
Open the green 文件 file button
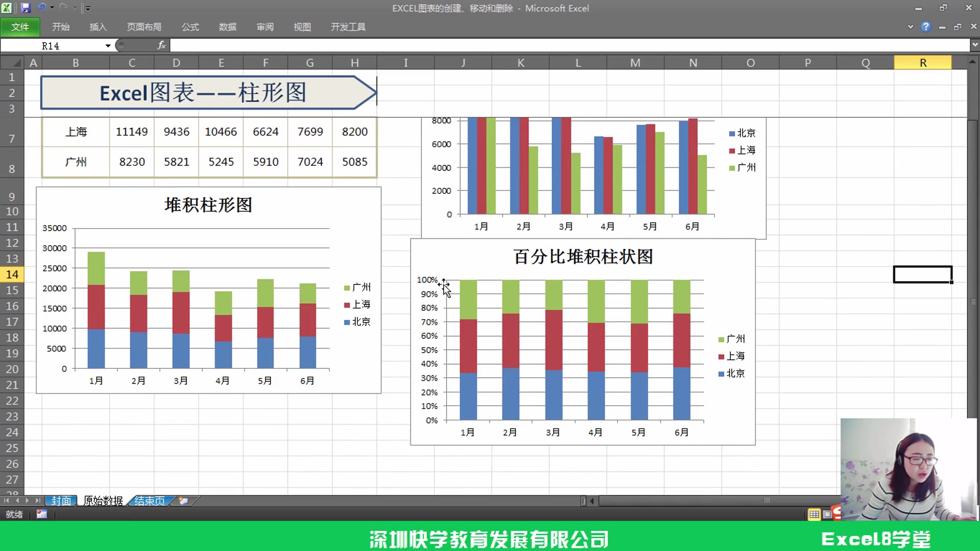pyautogui.click(x=20, y=27)
